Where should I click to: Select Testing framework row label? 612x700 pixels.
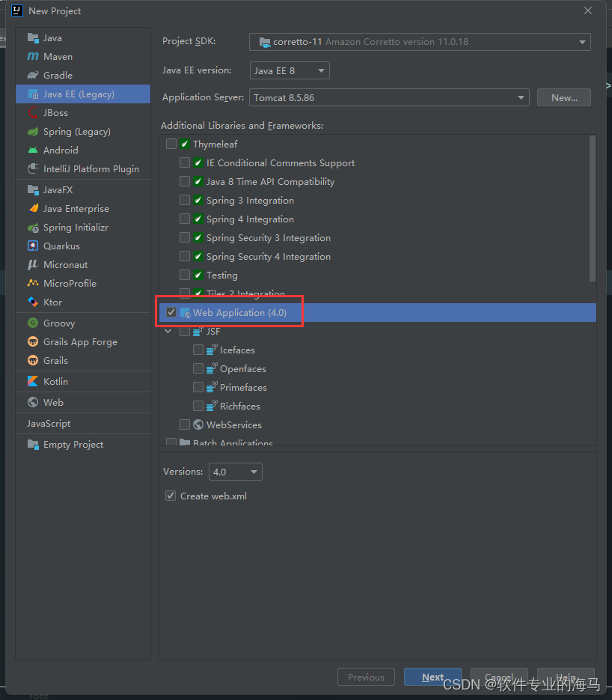click(x=221, y=275)
